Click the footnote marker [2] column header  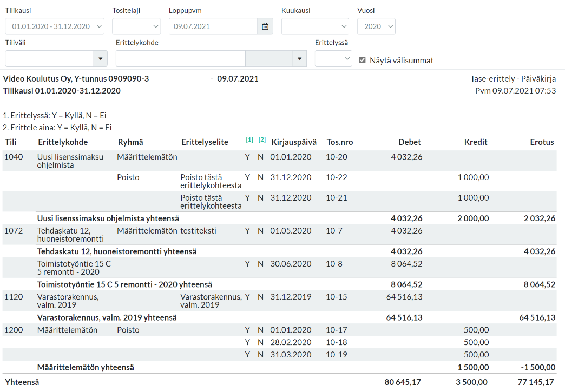click(x=262, y=139)
